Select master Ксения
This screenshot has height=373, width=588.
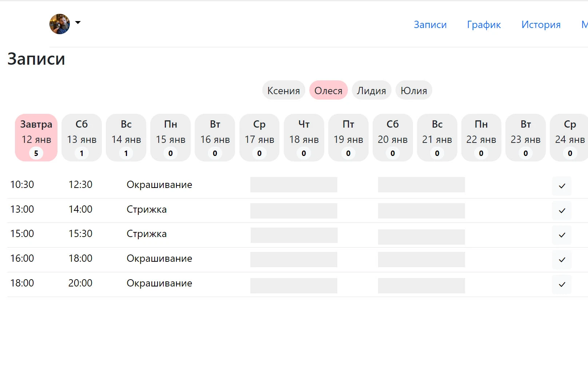coord(283,90)
